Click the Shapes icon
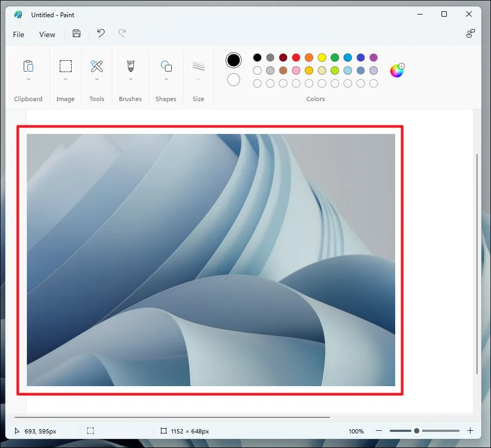491x448 pixels. pos(166,66)
